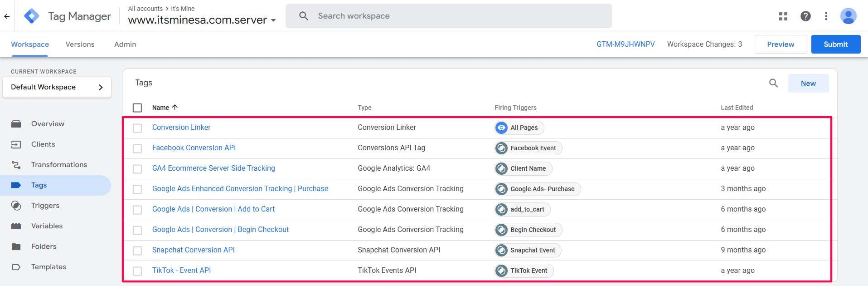
Task: Click the Search workspace input field
Action: [x=449, y=16]
